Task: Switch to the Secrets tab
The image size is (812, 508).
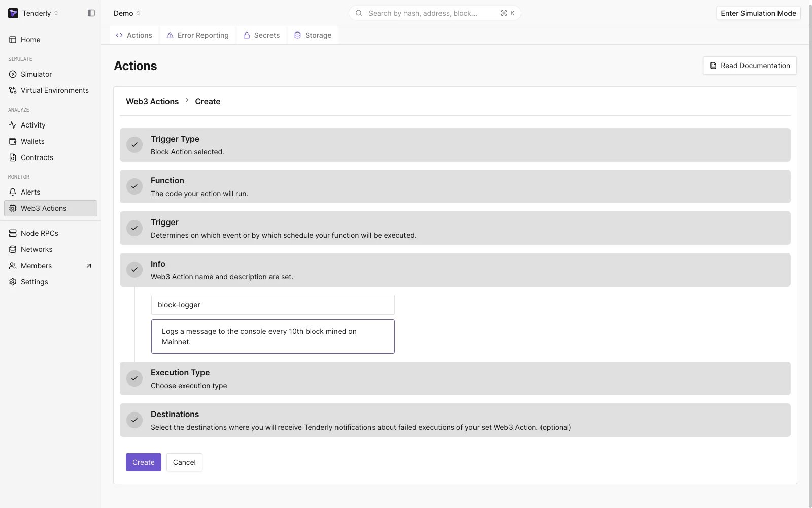Action: [x=261, y=35]
